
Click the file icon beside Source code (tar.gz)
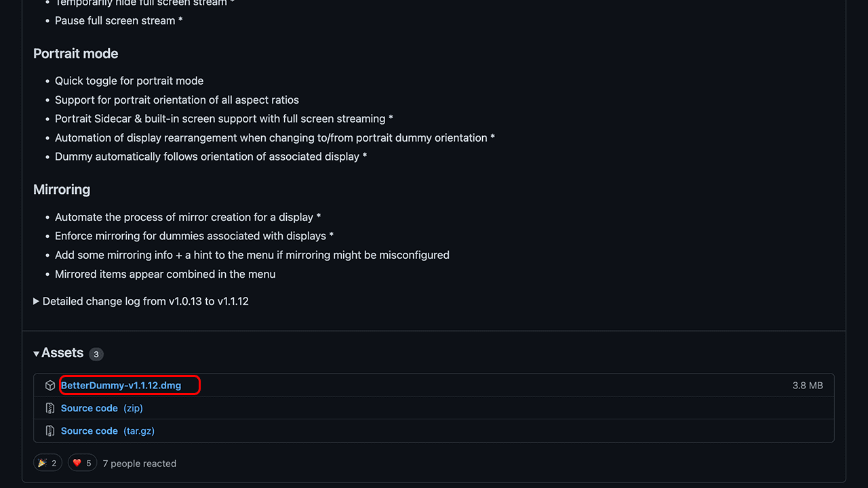[x=50, y=431]
